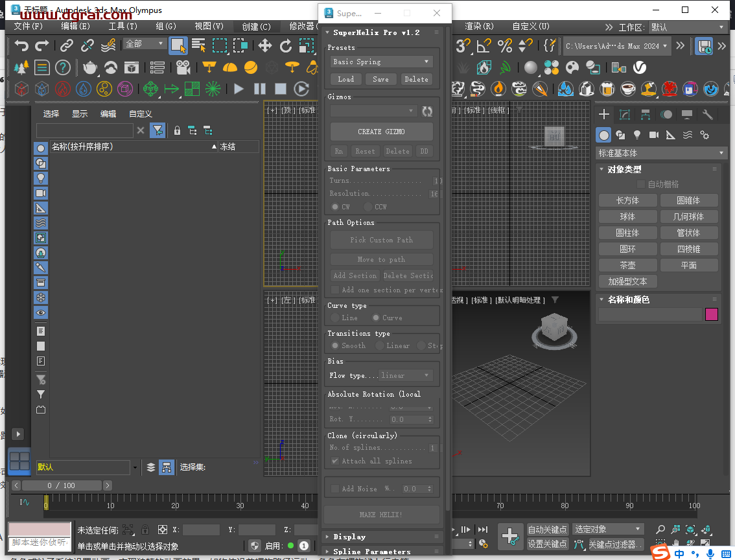This screenshot has width=735, height=560.
Task: Open the 视图(V) menu
Action: coord(209,26)
